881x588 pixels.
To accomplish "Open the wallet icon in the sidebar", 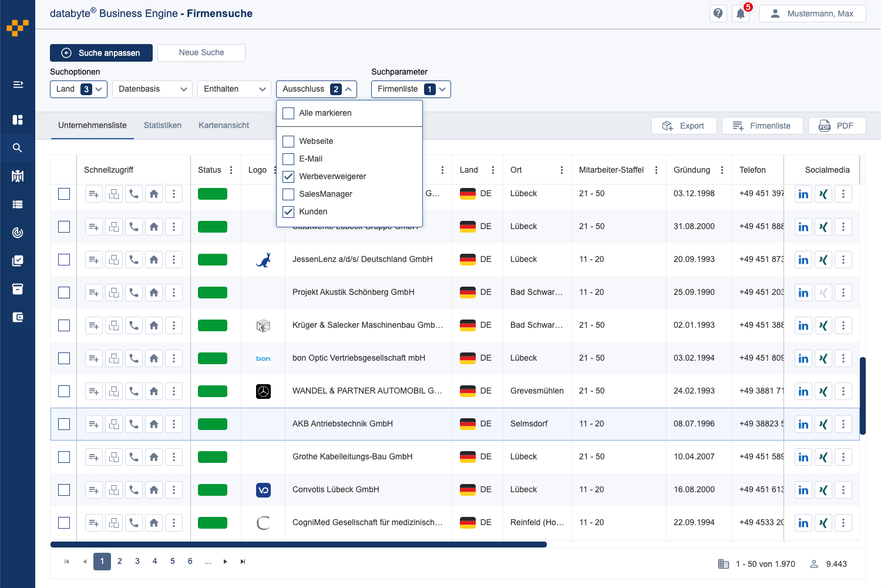I will 18,317.
